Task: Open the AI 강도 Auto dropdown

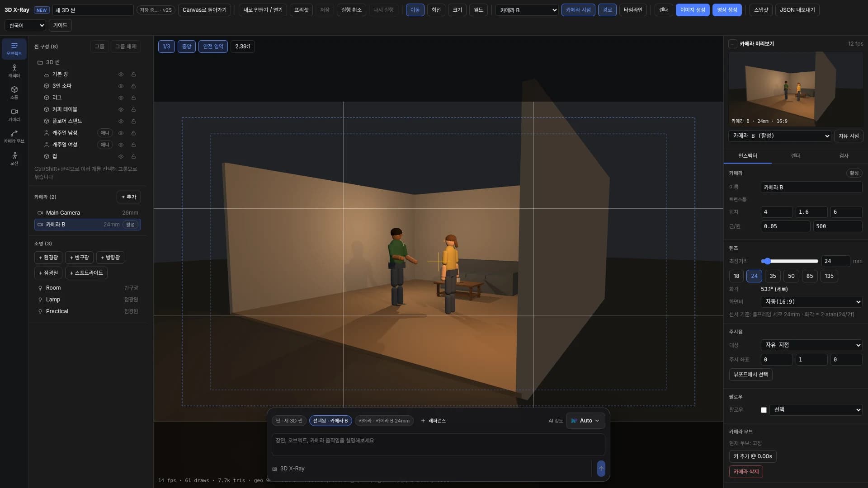Action: 585,421
